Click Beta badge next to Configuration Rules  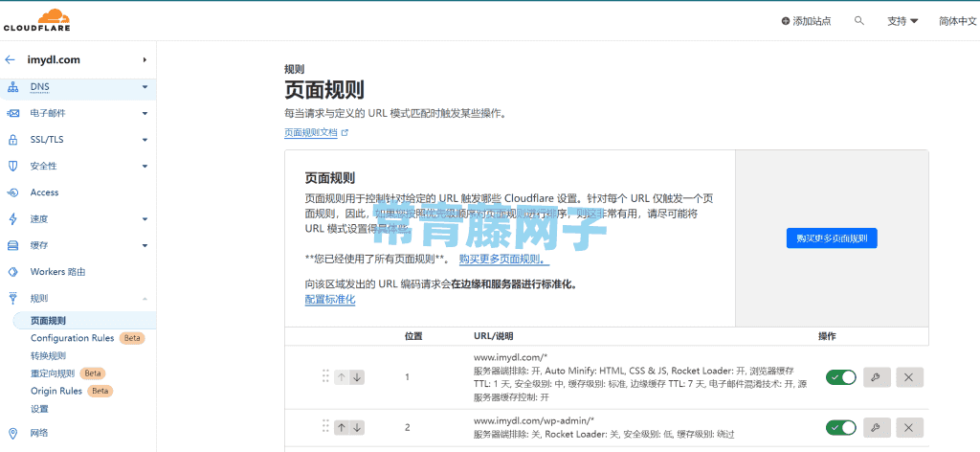pyautogui.click(x=132, y=338)
